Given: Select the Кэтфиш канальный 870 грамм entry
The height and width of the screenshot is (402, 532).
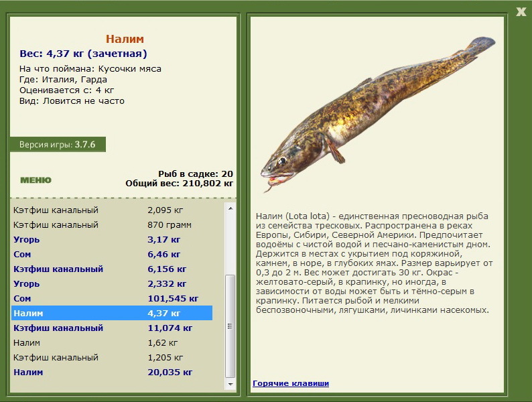Looking at the screenshot, I should 111,224.
